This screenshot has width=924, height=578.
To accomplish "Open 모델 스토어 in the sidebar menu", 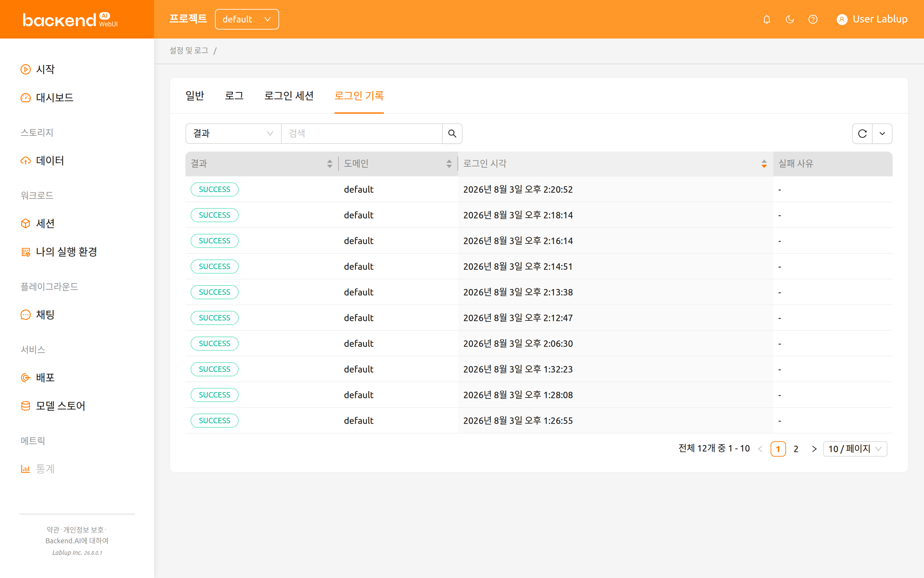I will click(60, 406).
